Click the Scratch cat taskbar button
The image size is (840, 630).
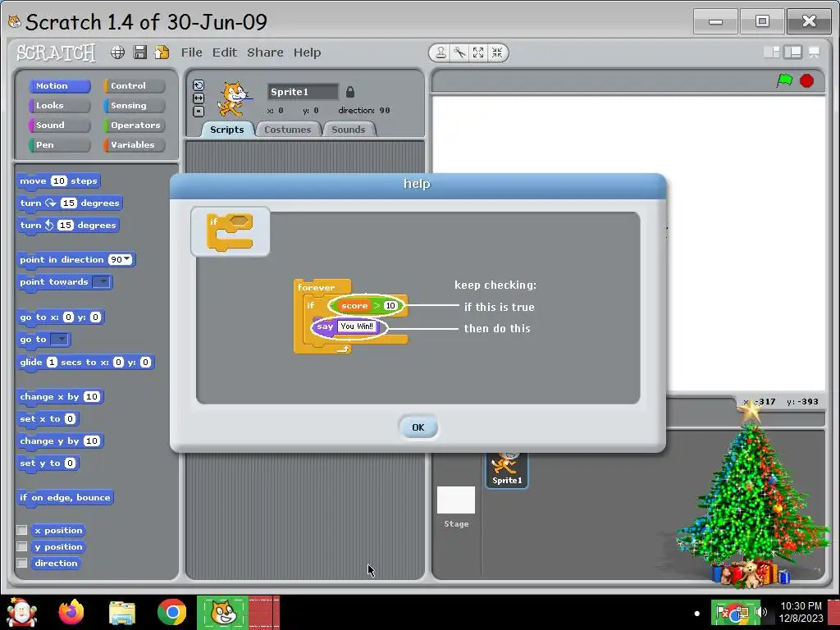223,612
